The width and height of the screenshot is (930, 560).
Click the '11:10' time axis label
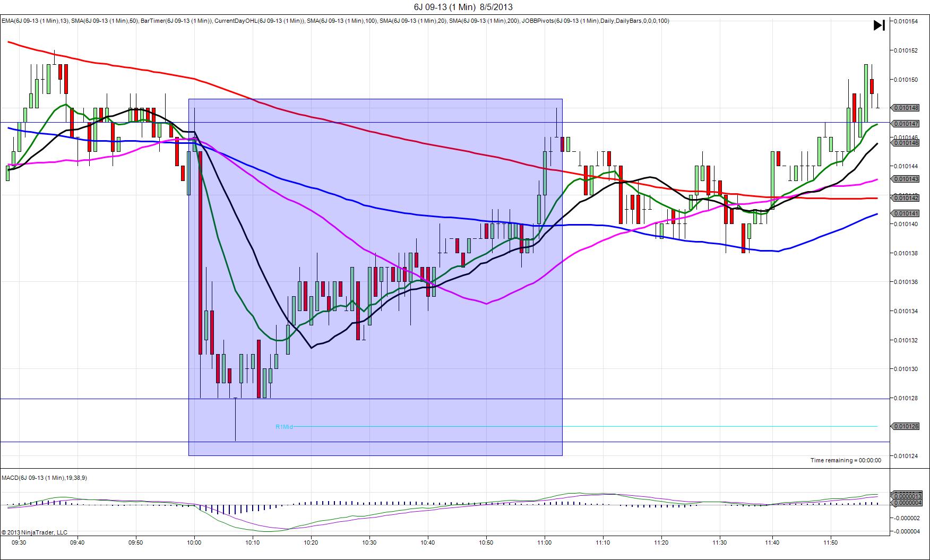(x=603, y=542)
